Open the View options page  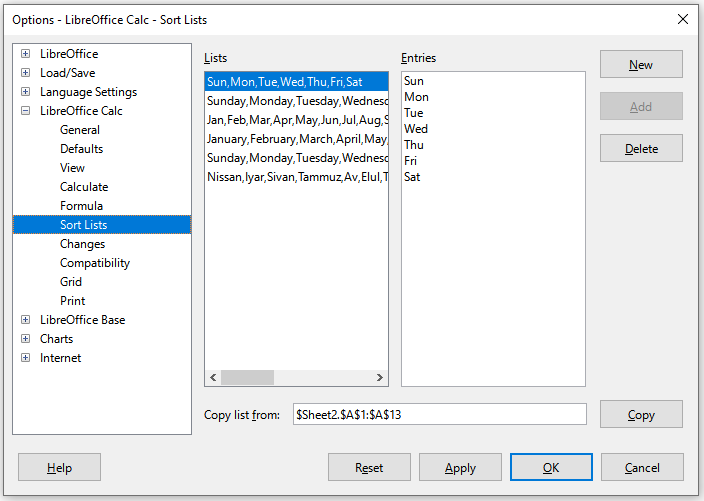[72, 167]
